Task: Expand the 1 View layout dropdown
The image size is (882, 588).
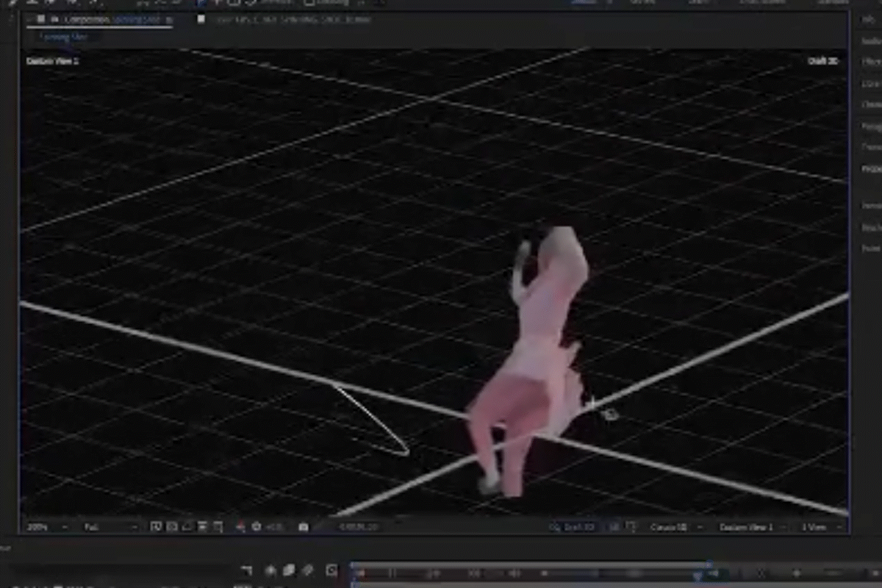Action: 820,526
